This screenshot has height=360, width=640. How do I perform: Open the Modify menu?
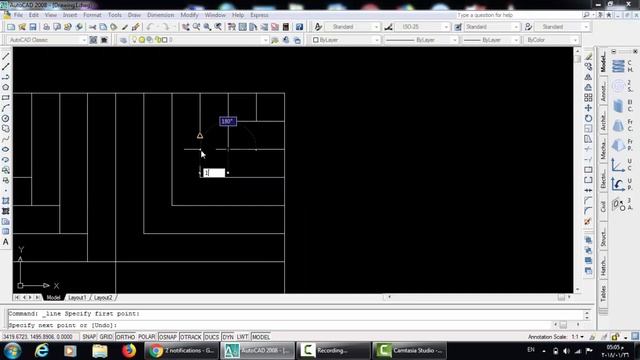tap(189, 15)
